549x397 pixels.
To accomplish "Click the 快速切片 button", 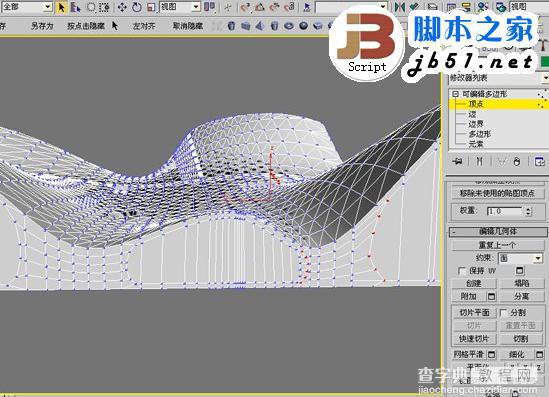I will tap(474, 339).
